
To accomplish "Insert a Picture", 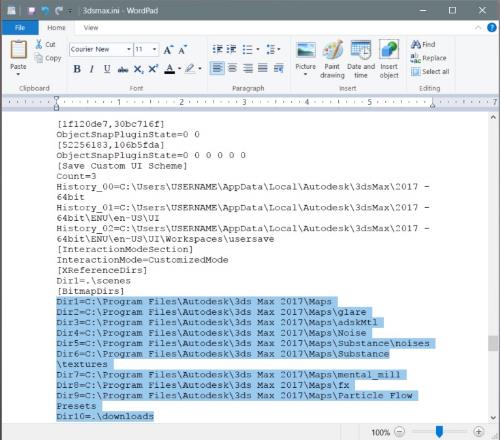I will click(x=305, y=59).
